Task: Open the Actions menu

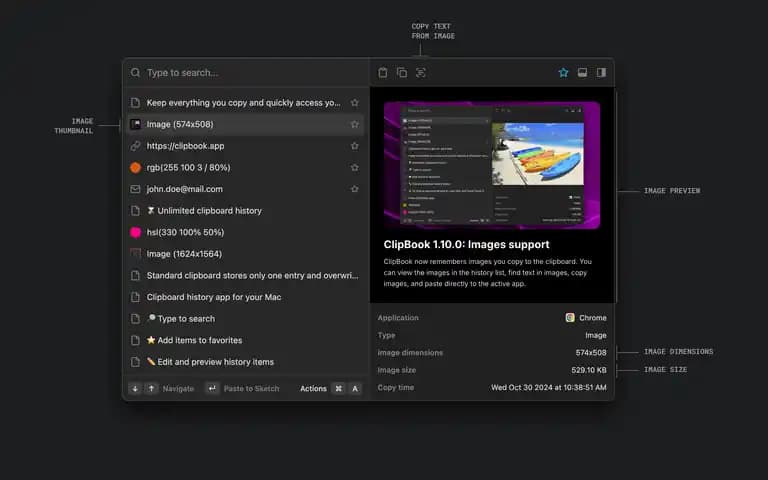Action: click(x=313, y=388)
